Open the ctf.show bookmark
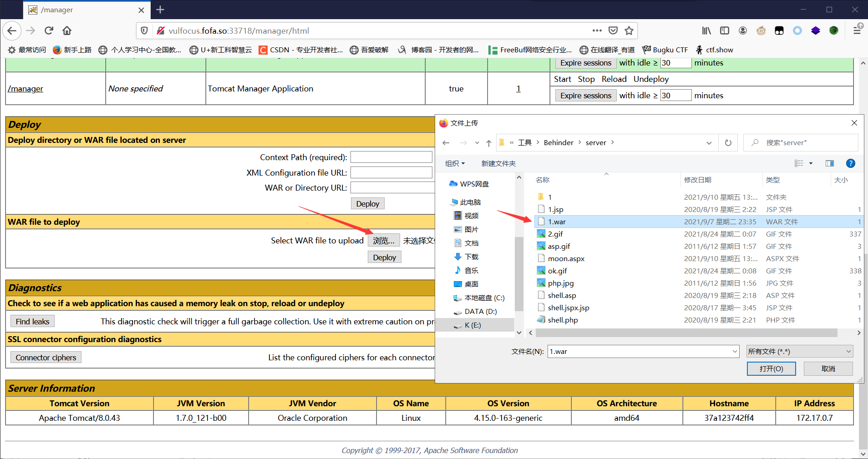 [714, 50]
